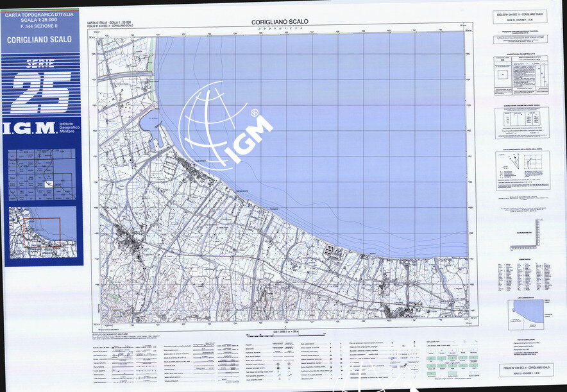Click the "CARTA TOPOGRAFICA D'ITALIA" cover header
Image resolution: width=567 pixels, height=392 pixels.
40,14
